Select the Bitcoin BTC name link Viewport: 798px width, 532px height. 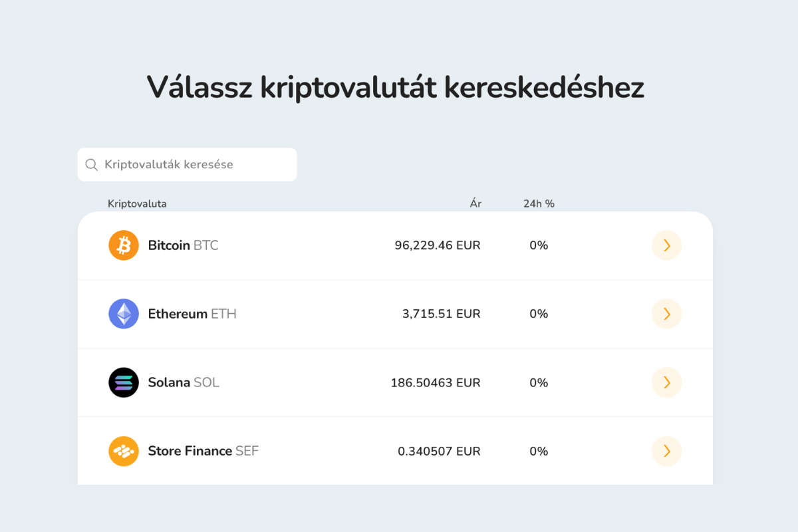tap(183, 245)
